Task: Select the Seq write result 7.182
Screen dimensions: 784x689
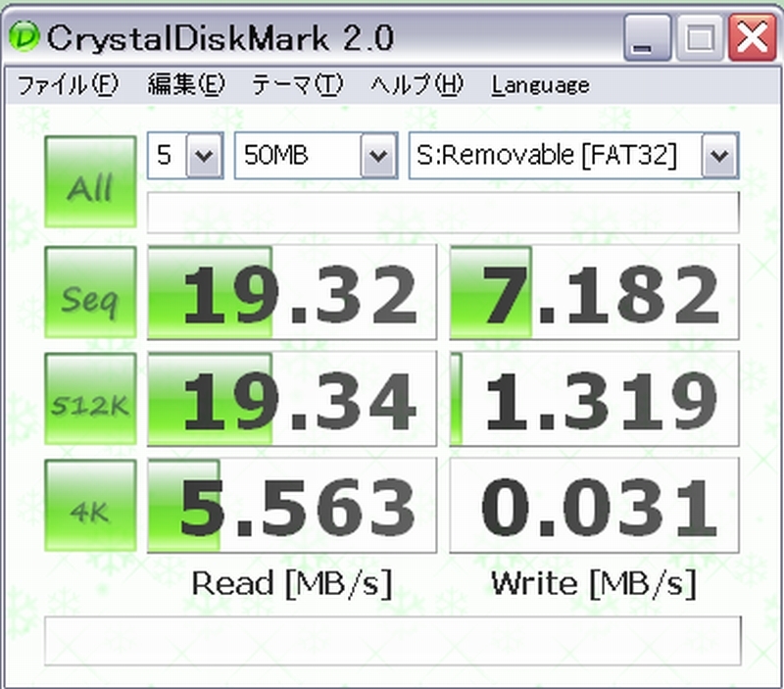Action: point(595,293)
